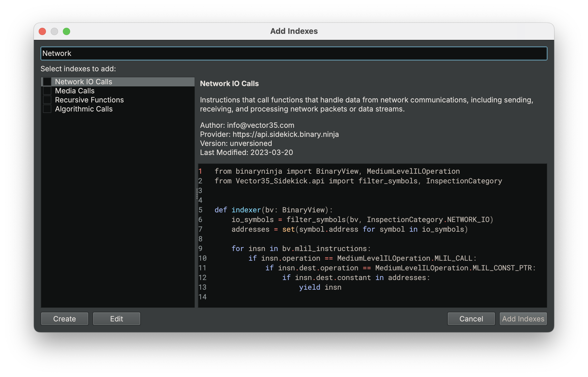Image resolution: width=588 pixels, height=377 pixels.
Task: Click the yield insn code line
Action: (320, 287)
